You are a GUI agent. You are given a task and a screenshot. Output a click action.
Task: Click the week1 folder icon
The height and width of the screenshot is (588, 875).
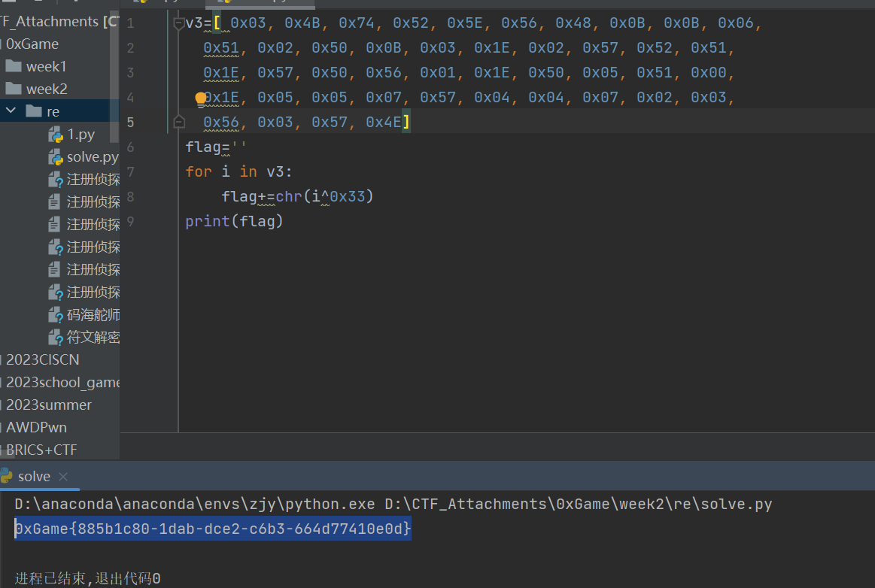coord(14,66)
